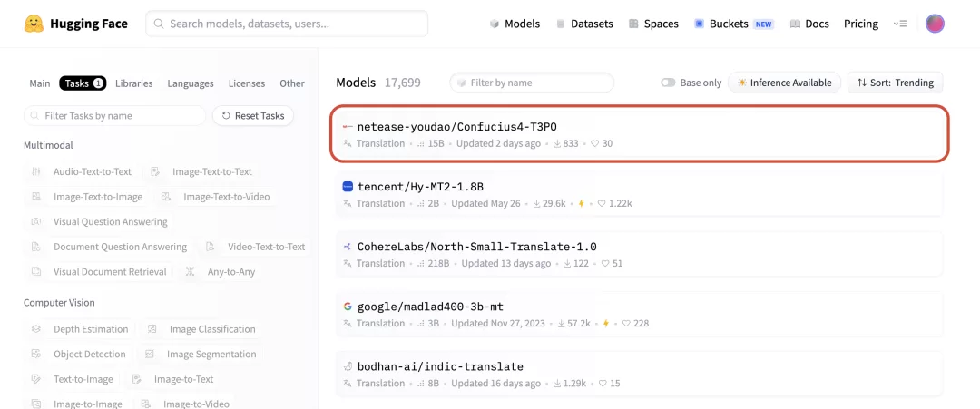980x409 pixels.
Task: Open the Sort: Trending dropdown
Action: (x=895, y=83)
